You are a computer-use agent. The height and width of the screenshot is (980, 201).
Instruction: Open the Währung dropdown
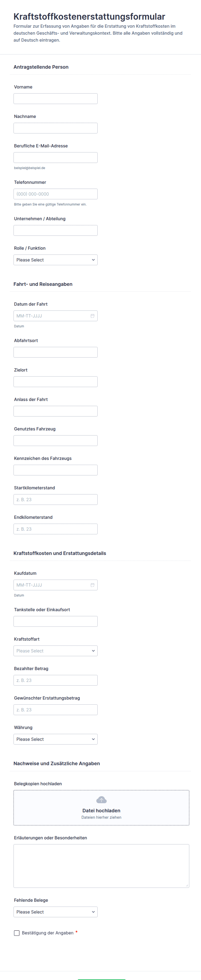pyautogui.click(x=56, y=739)
